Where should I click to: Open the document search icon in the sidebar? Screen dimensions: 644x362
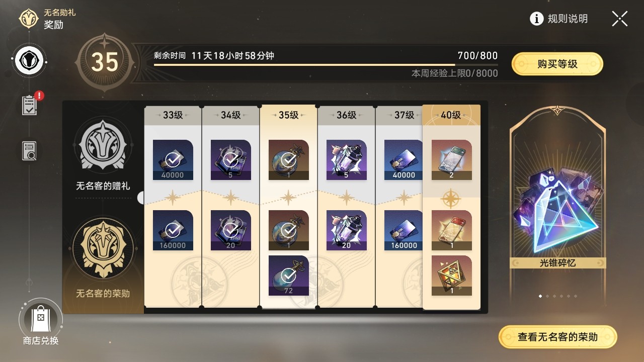[30, 151]
